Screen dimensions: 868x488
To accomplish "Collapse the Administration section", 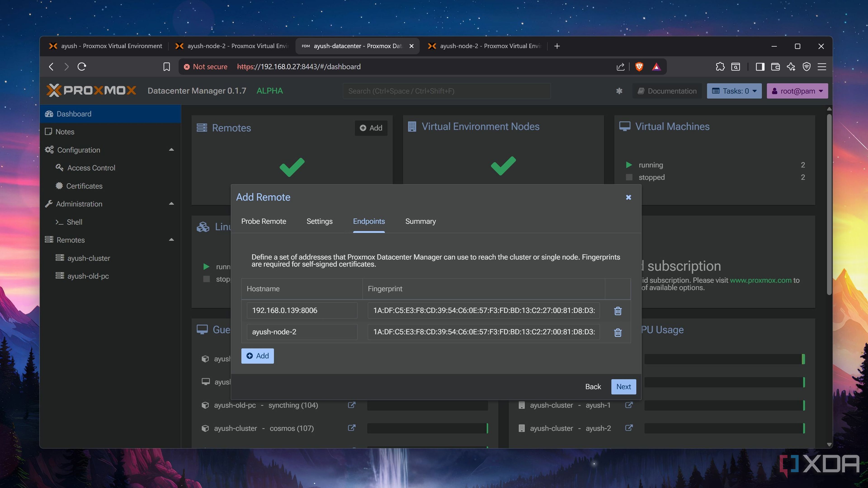I will click(x=171, y=204).
